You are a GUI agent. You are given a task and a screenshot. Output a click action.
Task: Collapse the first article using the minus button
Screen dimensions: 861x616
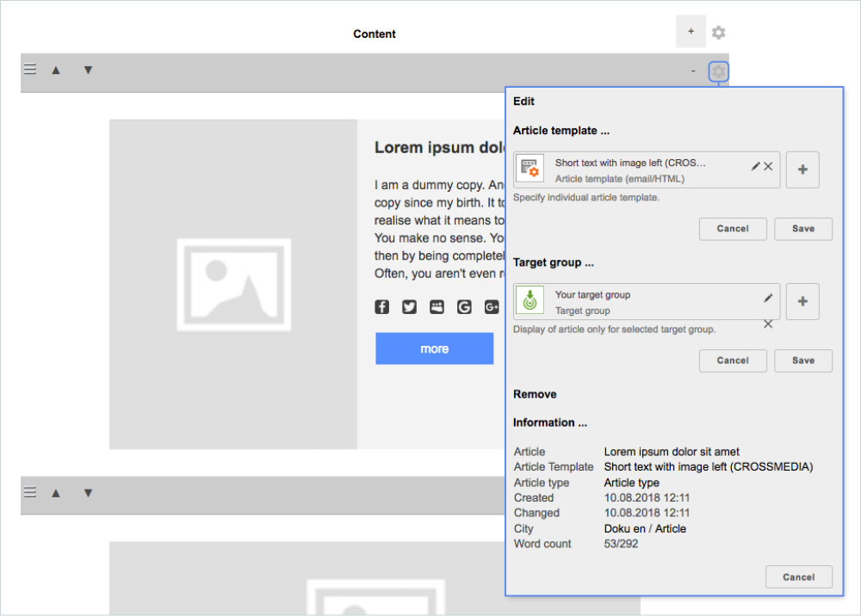tap(693, 71)
